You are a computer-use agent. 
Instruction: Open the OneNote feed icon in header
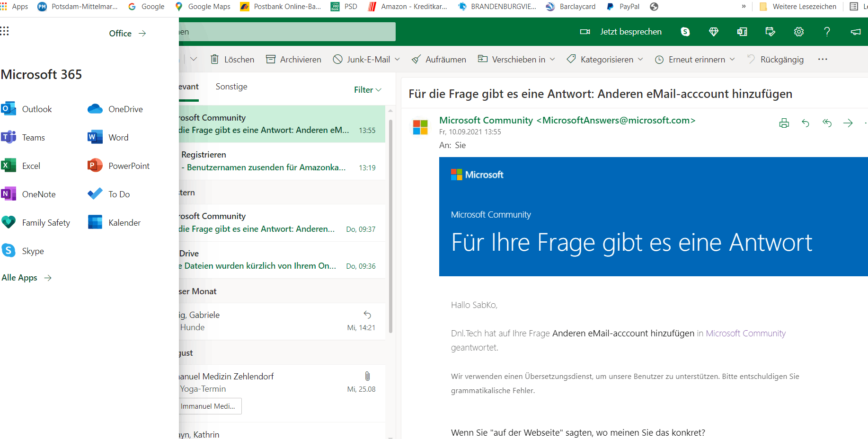(x=742, y=32)
